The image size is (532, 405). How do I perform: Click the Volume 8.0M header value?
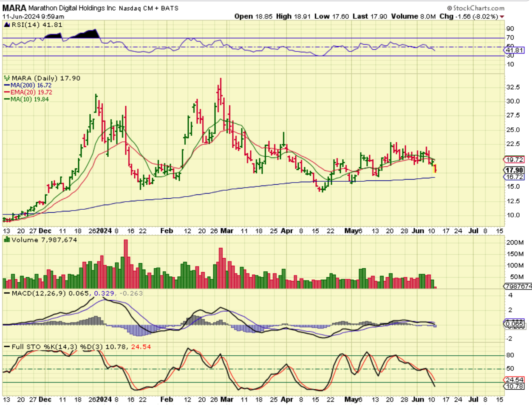click(x=413, y=16)
